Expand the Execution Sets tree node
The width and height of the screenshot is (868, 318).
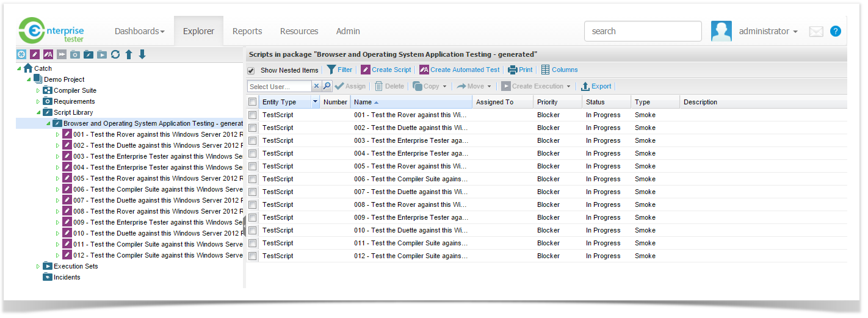[38, 266]
